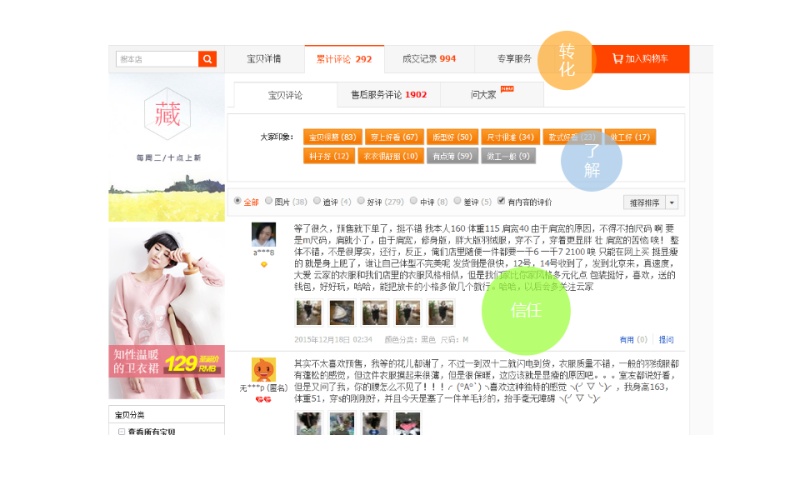Click the orange cartoon avatar of the anonymous reviewer
This screenshot has height=500, width=800.
264,369
